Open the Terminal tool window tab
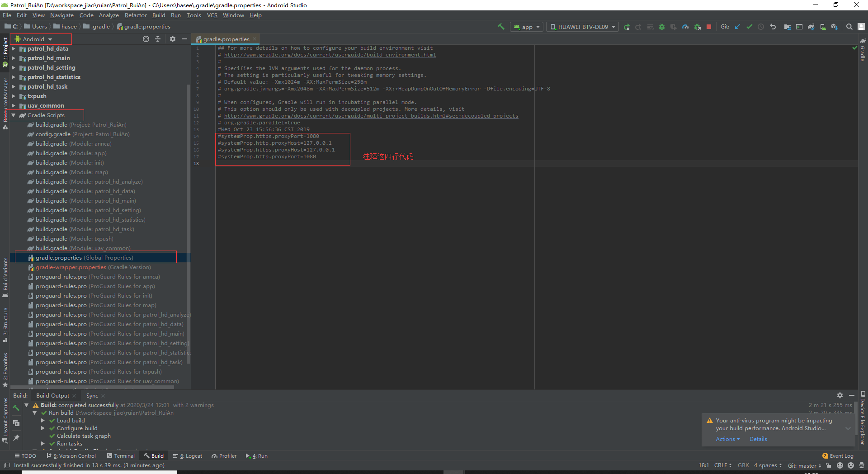Image resolution: width=868 pixels, height=474 pixels. (x=121, y=456)
